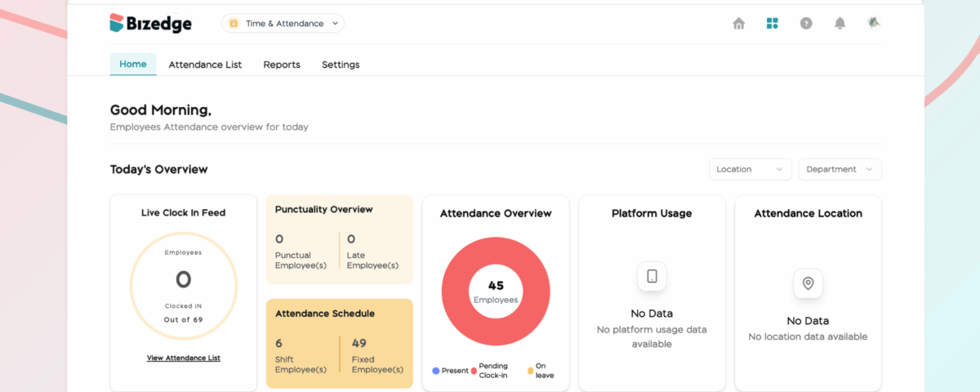Click the Punctual Employee(s) count

coord(279,239)
